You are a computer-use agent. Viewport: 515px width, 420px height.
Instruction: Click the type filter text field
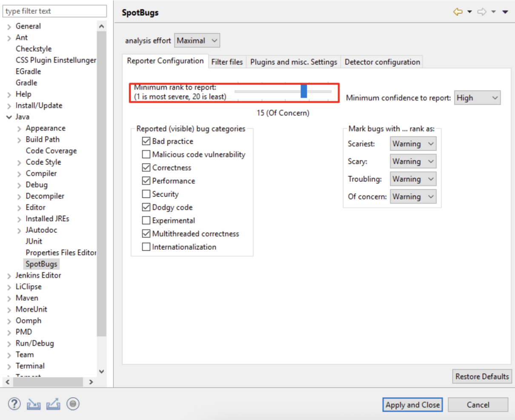click(54, 11)
